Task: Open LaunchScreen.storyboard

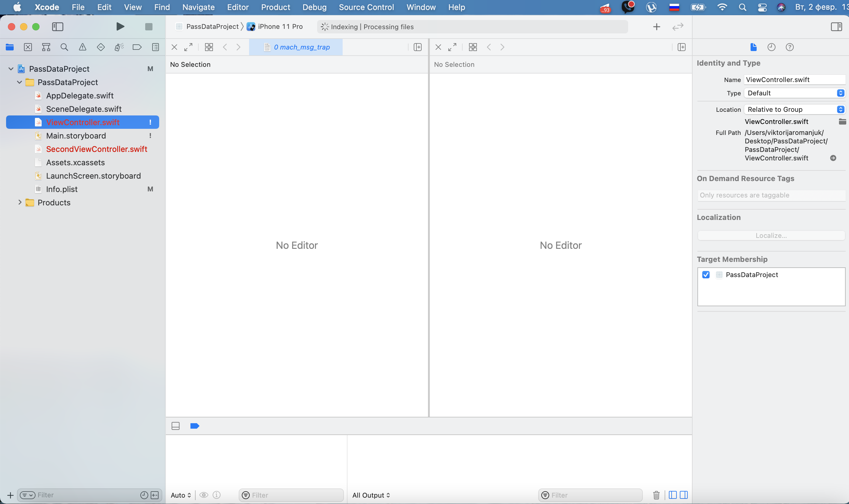Action: [x=93, y=176]
